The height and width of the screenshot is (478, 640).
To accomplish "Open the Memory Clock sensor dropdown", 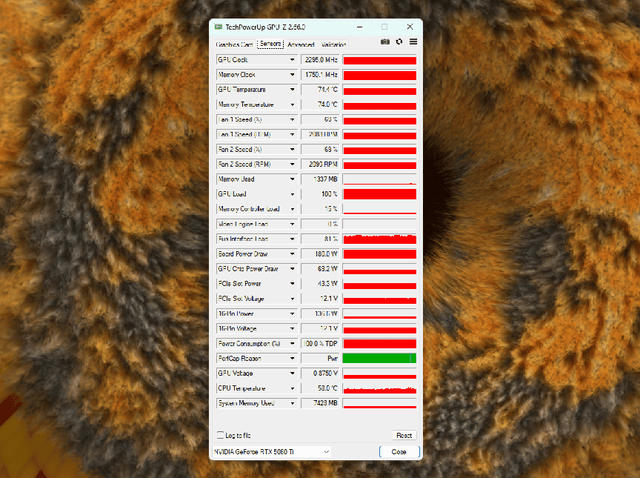I will coord(292,75).
